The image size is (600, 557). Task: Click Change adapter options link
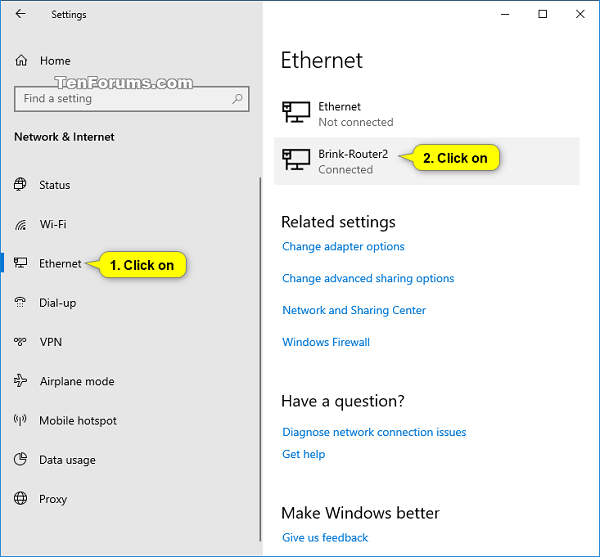(343, 247)
